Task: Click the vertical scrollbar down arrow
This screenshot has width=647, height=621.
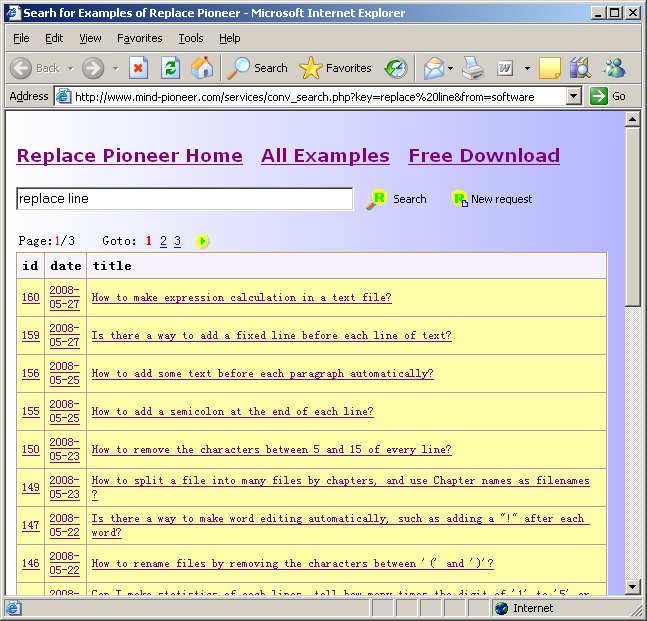Action: (x=632, y=586)
